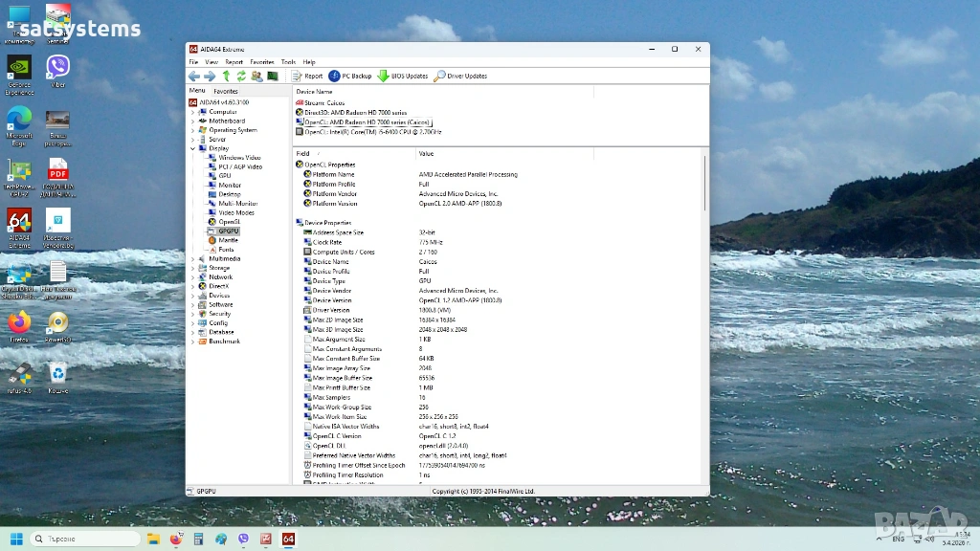Click the green Up arrow toolbar icon
The height and width of the screenshot is (551, 980).
[x=226, y=76]
